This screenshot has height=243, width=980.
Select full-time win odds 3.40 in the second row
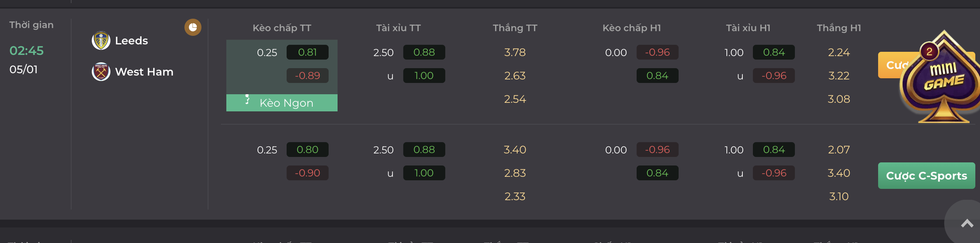515,150
